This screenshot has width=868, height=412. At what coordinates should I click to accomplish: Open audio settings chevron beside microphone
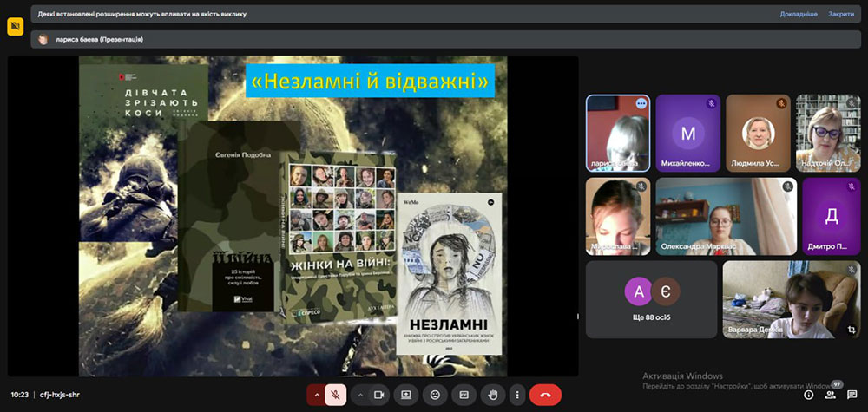click(x=317, y=395)
